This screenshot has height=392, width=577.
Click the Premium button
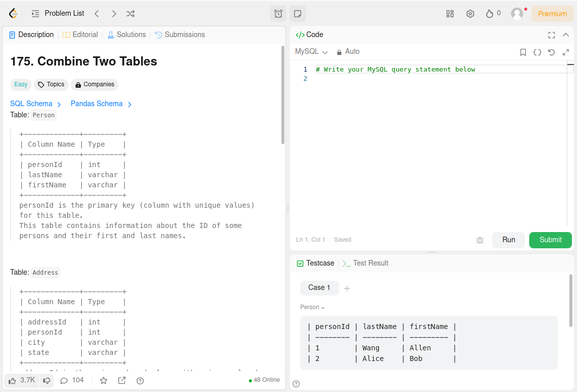pyautogui.click(x=552, y=14)
